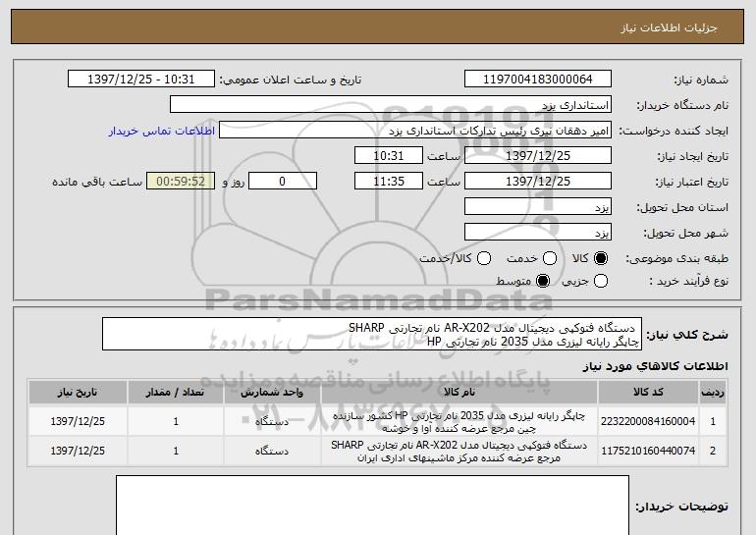Select item code 2232200084160004
Viewport: 756px width, 535px height.
pyautogui.click(x=648, y=421)
